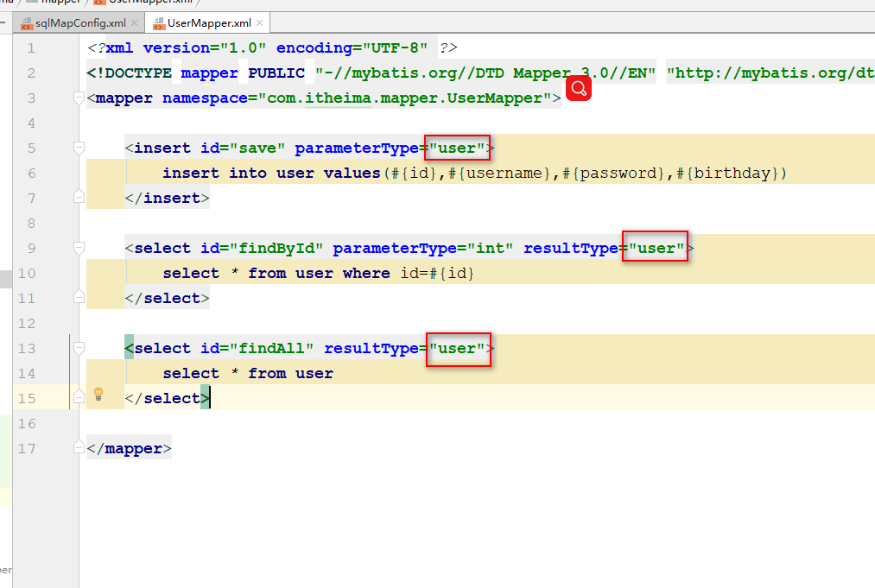Click "select * from user" on line 14
This screenshot has width=875, height=588.
(248, 374)
